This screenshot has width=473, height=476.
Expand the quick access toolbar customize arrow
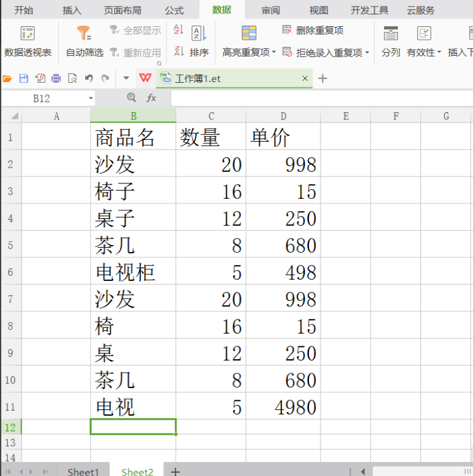pos(126,78)
